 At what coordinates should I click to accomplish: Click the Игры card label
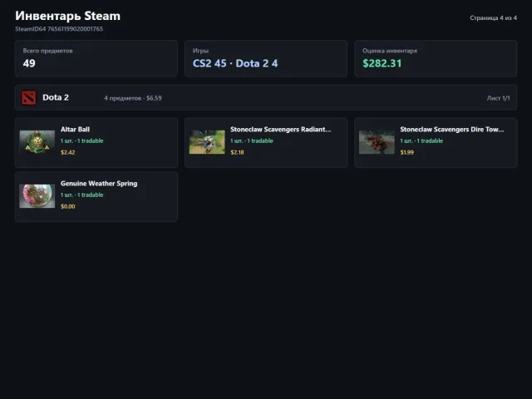click(x=200, y=51)
